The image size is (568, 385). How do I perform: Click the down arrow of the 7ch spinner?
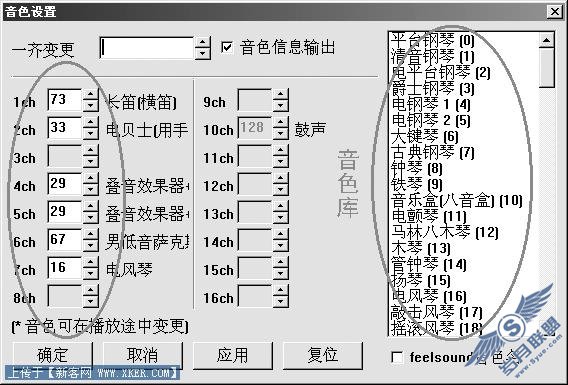91,274
